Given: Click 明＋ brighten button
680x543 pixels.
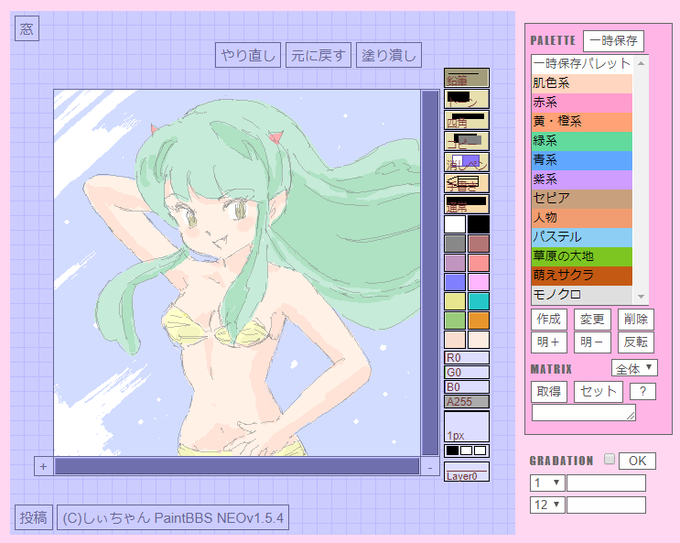Looking at the screenshot, I should [x=549, y=342].
